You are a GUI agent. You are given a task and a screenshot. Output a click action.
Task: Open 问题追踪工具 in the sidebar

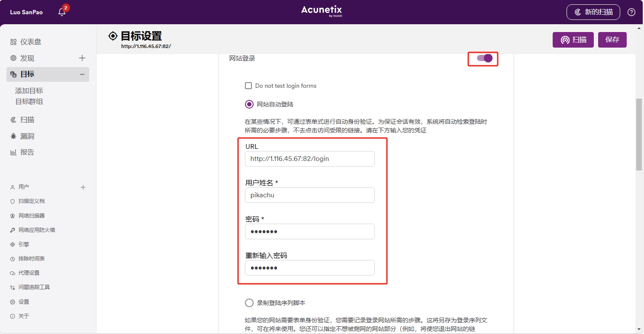(x=34, y=287)
